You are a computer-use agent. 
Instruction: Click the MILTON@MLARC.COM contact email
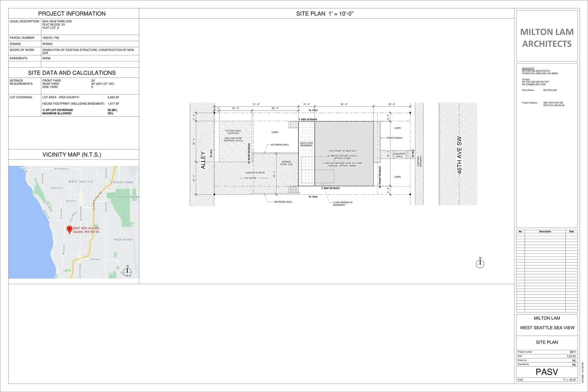point(534,84)
